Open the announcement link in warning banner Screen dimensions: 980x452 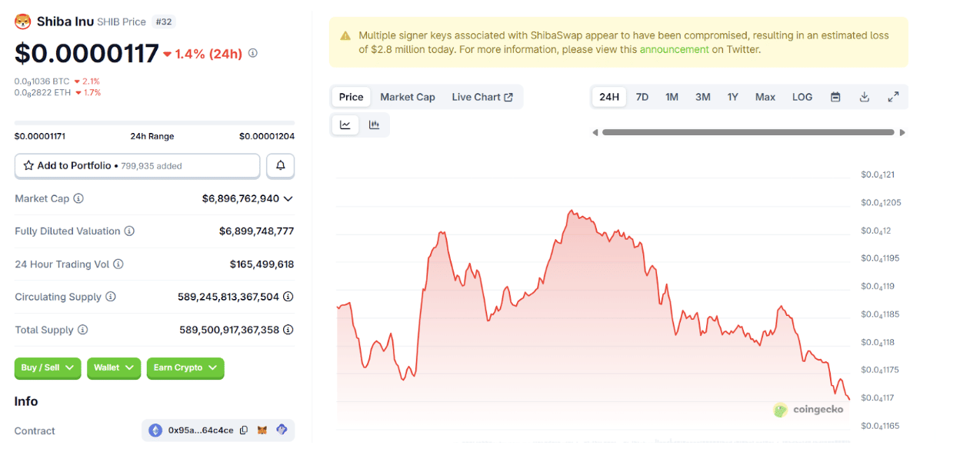coord(674,49)
